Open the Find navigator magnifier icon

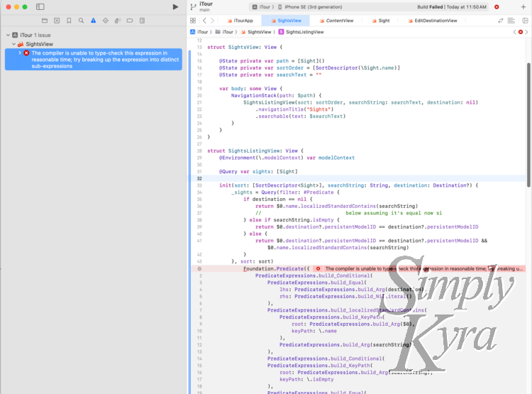81,21
